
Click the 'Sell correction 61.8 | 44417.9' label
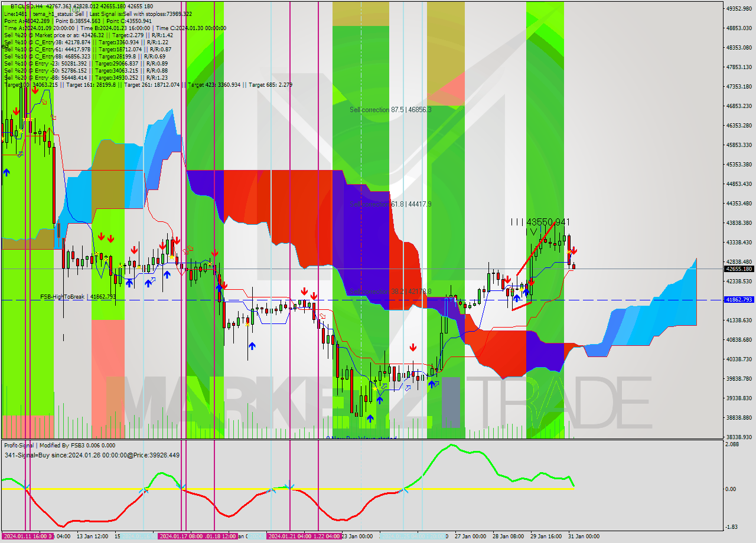coord(390,204)
